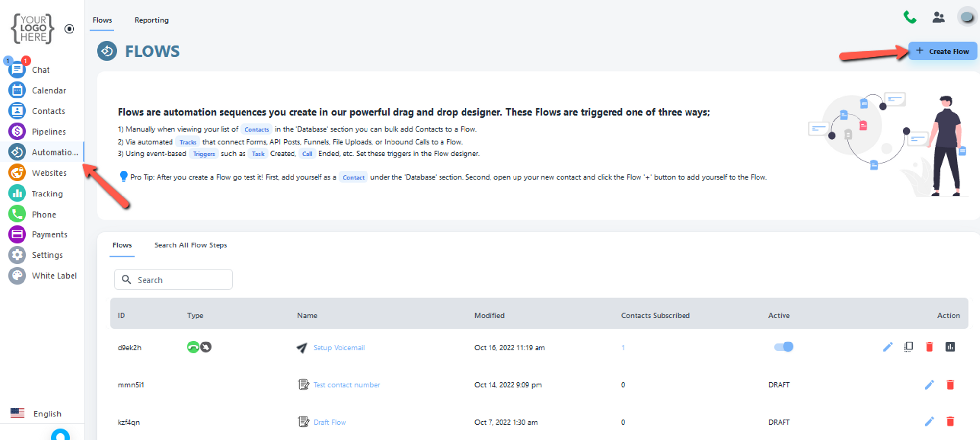Click the Create Flow button
Screen dimensions: 980x440
tap(942, 51)
